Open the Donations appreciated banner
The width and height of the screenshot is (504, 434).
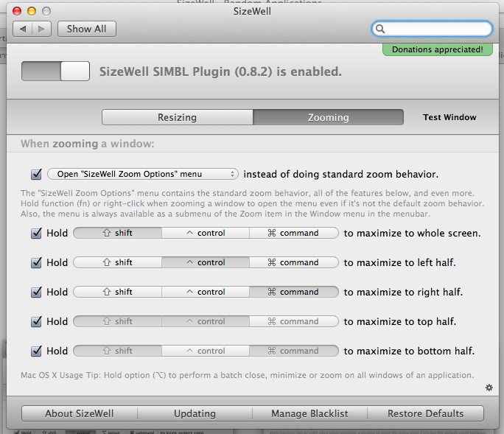438,49
